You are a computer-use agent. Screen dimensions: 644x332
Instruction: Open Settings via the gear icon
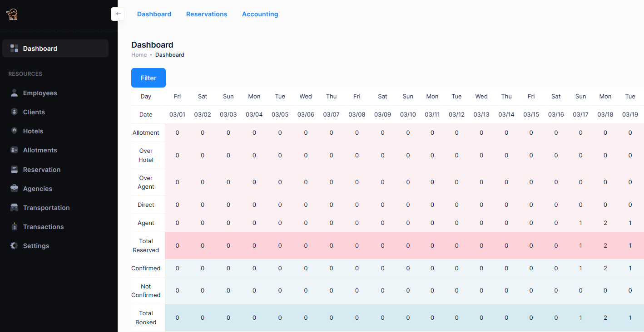point(14,246)
